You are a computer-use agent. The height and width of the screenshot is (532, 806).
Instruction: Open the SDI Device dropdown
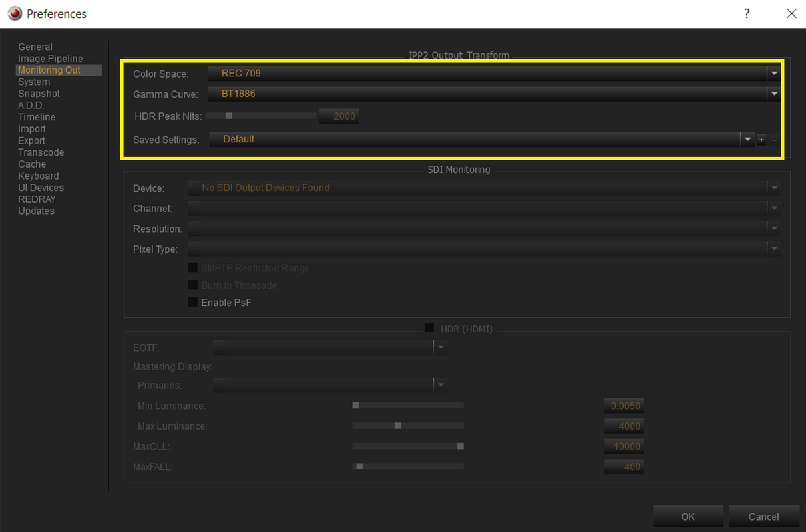pyautogui.click(x=484, y=188)
